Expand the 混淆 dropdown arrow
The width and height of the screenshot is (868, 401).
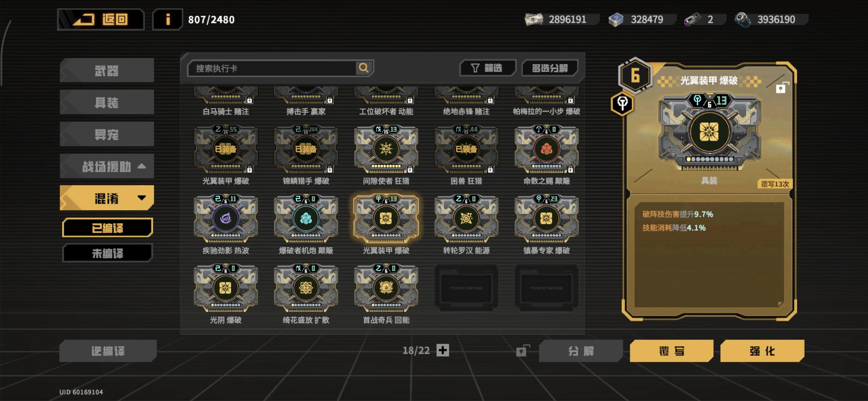[142, 198]
